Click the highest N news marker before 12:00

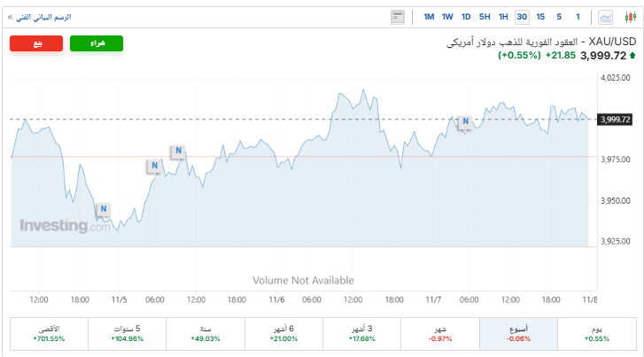point(179,151)
